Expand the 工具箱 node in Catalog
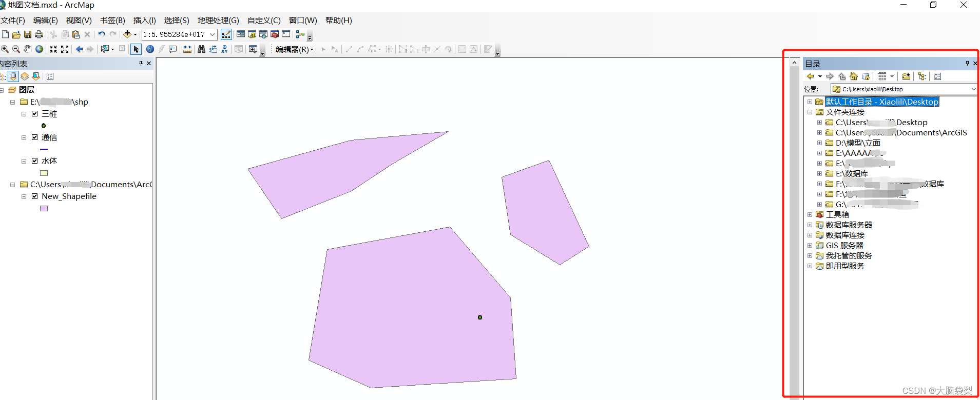Image resolution: width=980 pixels, height=400 pixels. [x=810, y=215]
